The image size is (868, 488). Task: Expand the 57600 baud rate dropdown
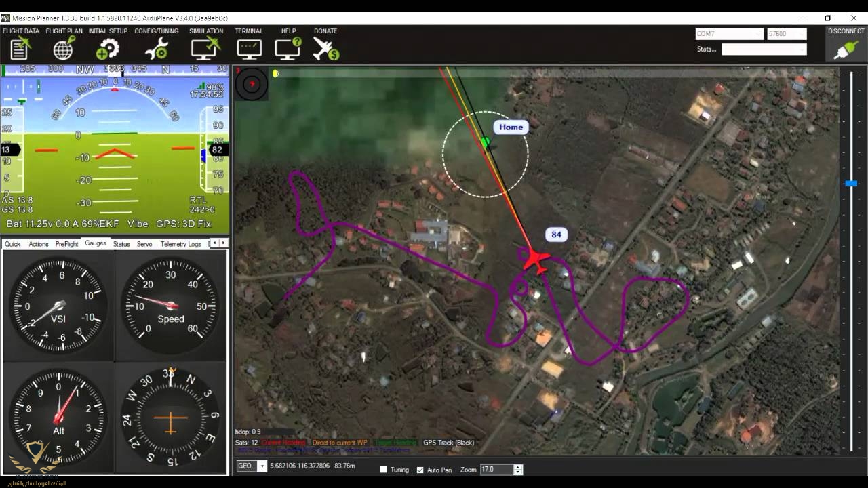tap(802, 34)
